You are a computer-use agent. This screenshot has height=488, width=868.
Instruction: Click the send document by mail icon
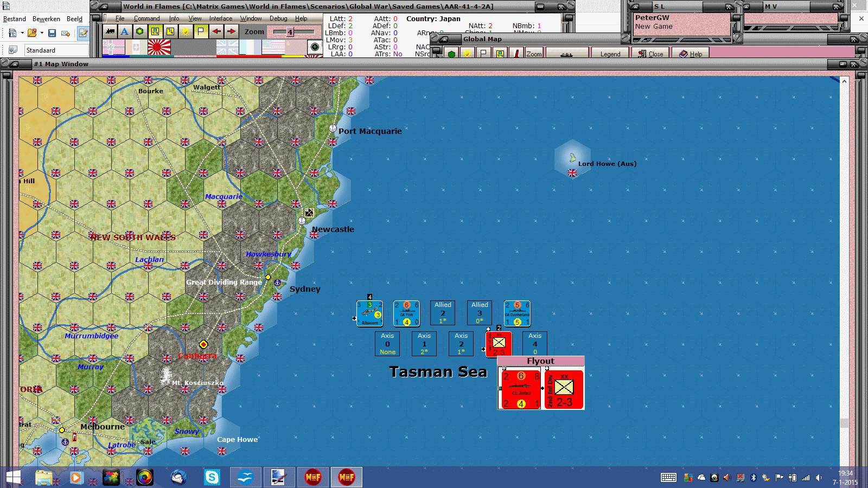point(66,33)
